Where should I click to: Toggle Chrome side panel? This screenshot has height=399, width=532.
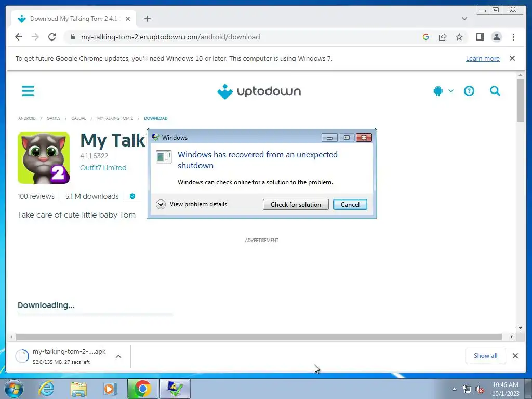tap(480, 37)
